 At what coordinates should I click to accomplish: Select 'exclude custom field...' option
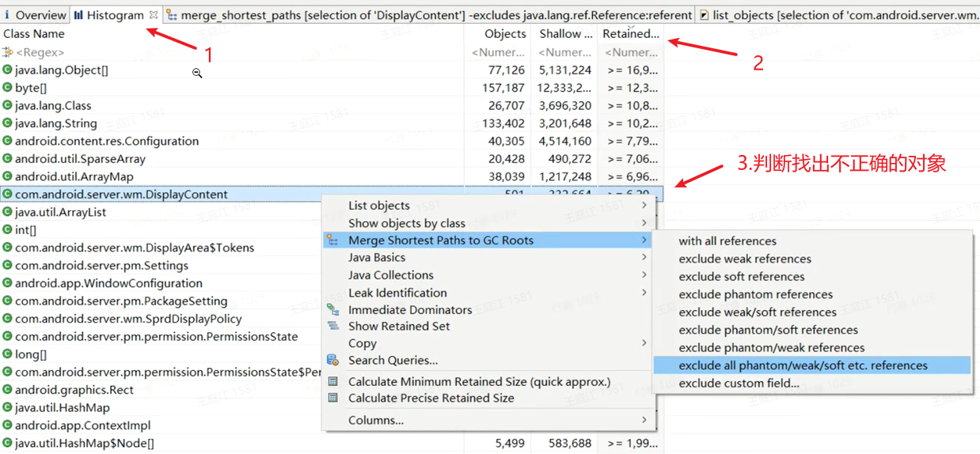coord(812,384)
